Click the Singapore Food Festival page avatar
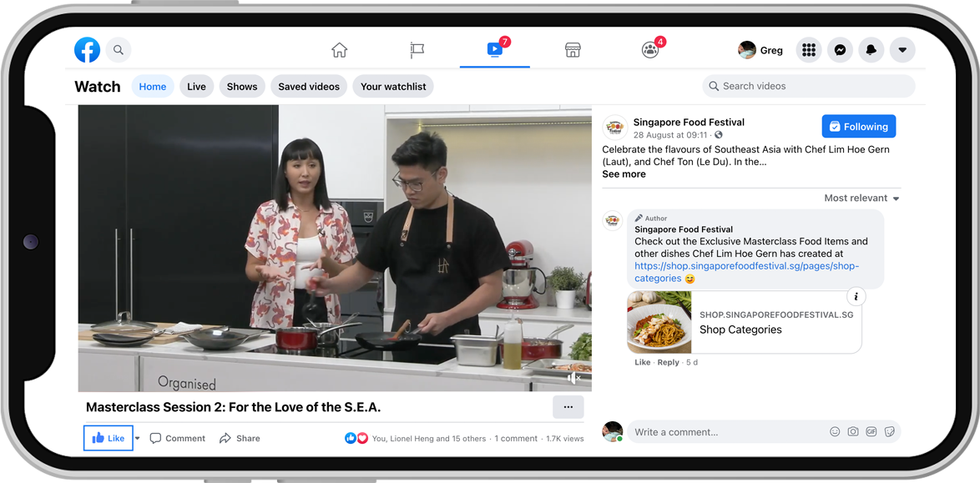980x483 pixels. 615,128
